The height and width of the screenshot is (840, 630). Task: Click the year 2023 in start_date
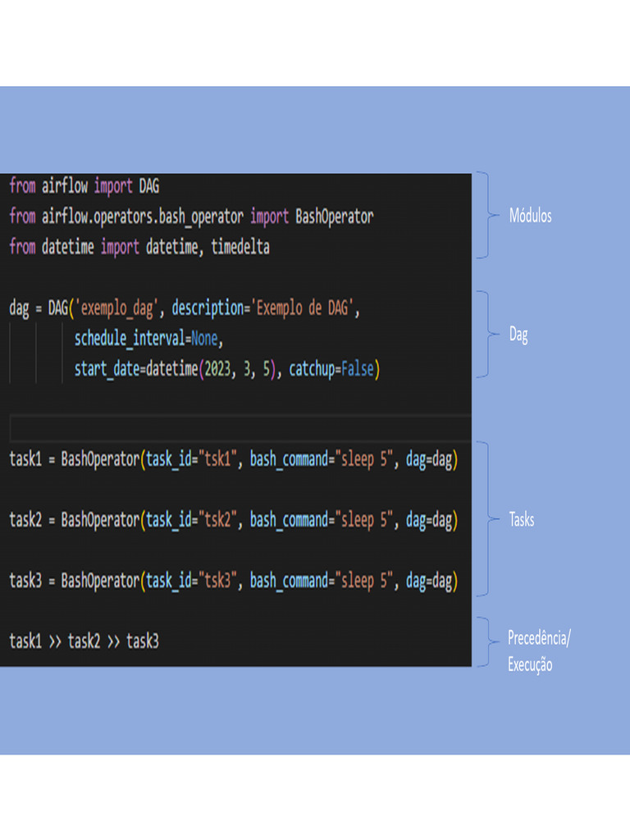tap(216, 369)
